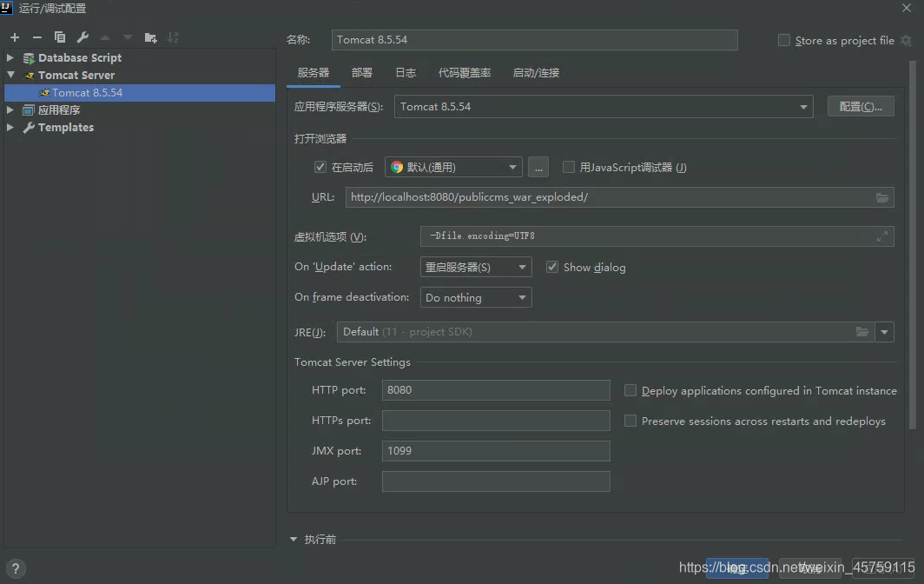
Task: Click the Templates wrench icon in the tree
Action: pos(29,128)
